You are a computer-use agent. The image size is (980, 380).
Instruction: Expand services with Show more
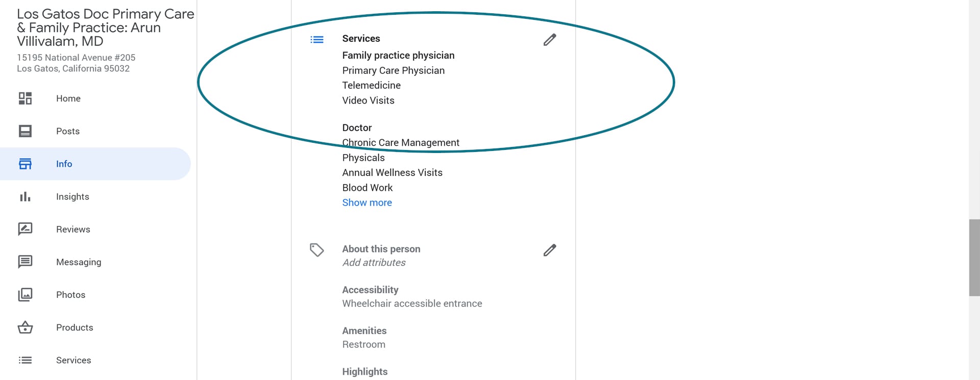tap(367, 202)
